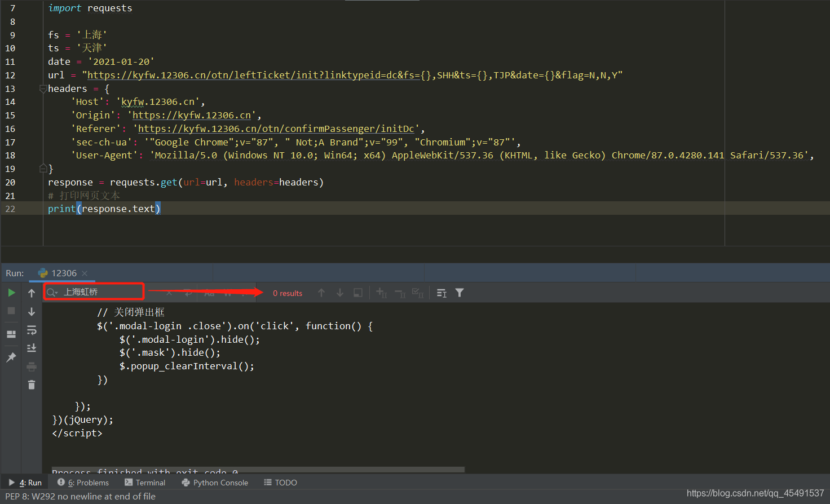Click the search field containing 上海虹桥

click(x=94, y=292)
